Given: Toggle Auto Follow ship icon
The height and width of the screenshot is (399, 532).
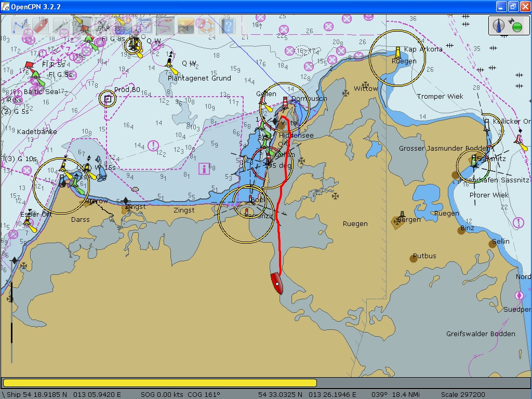Looking at the screenshot, I should [41, 26].
